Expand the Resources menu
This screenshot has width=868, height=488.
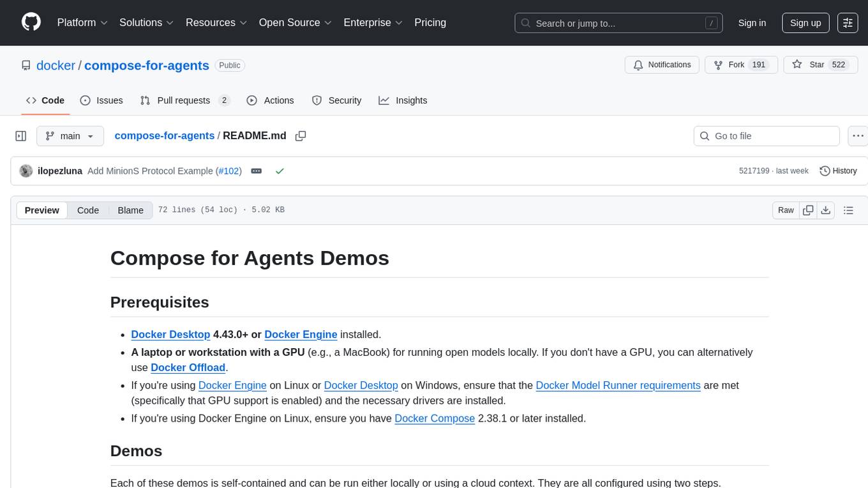click(x=216, y=22)
